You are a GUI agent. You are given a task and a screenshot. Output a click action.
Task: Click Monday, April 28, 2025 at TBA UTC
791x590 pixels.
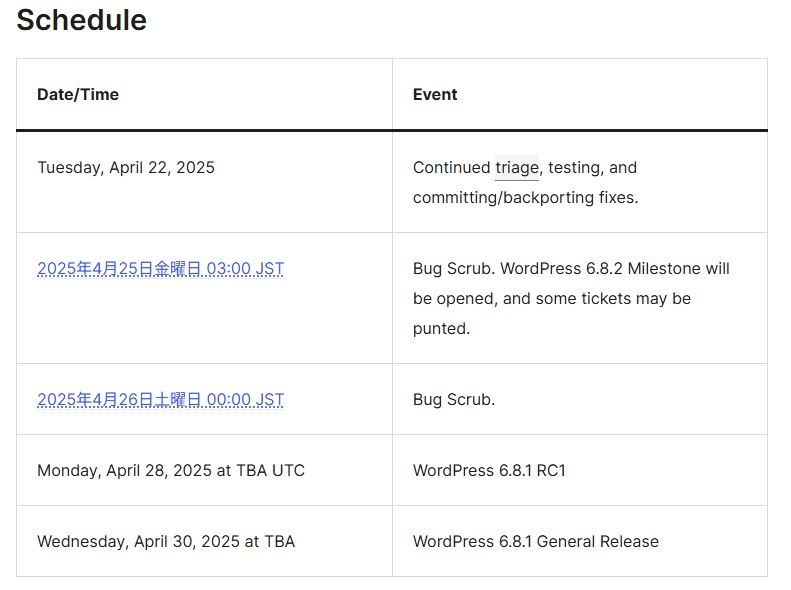pyautogui.click(x=171, y=470)
